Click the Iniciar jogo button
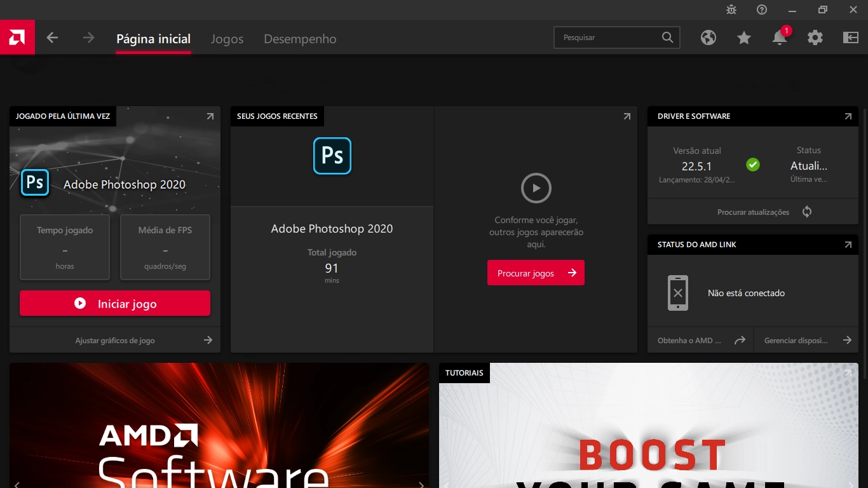The width and height of the screenshot is (868, 488). coord(115,303)
